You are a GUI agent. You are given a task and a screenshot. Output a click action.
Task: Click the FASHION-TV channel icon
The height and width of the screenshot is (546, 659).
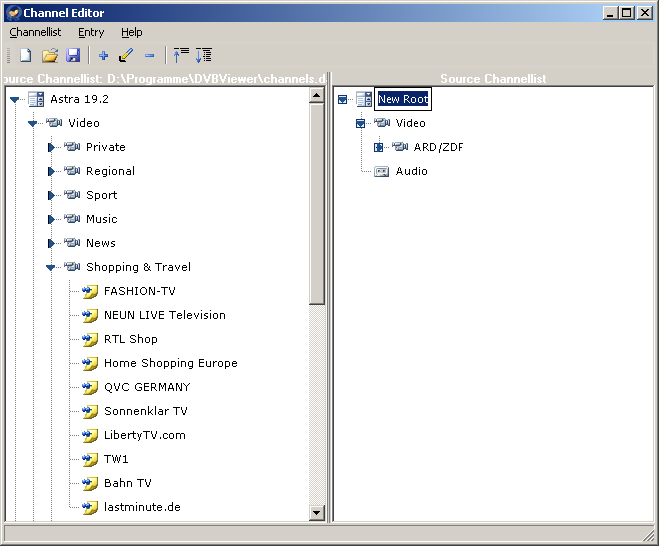pos(90,291)
